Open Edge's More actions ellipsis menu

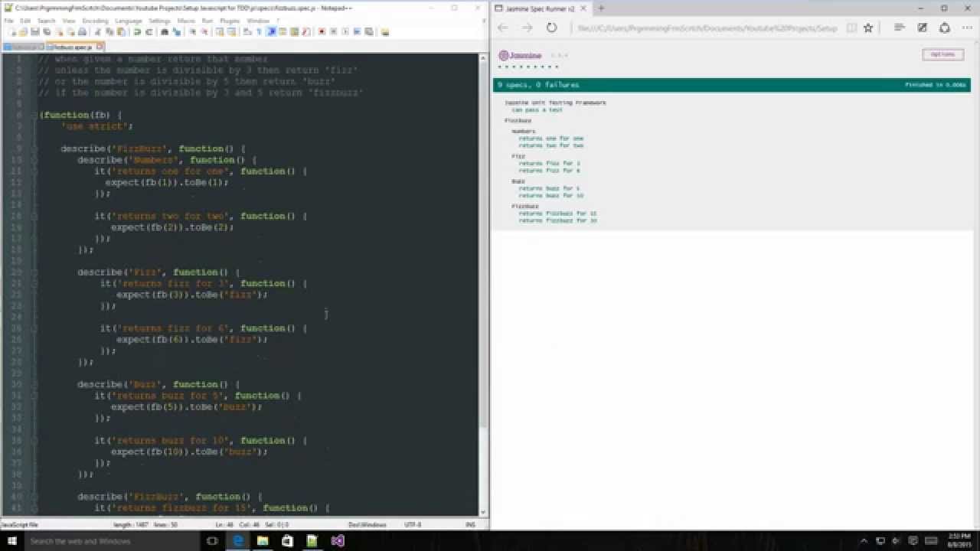(x=966, y=28)
